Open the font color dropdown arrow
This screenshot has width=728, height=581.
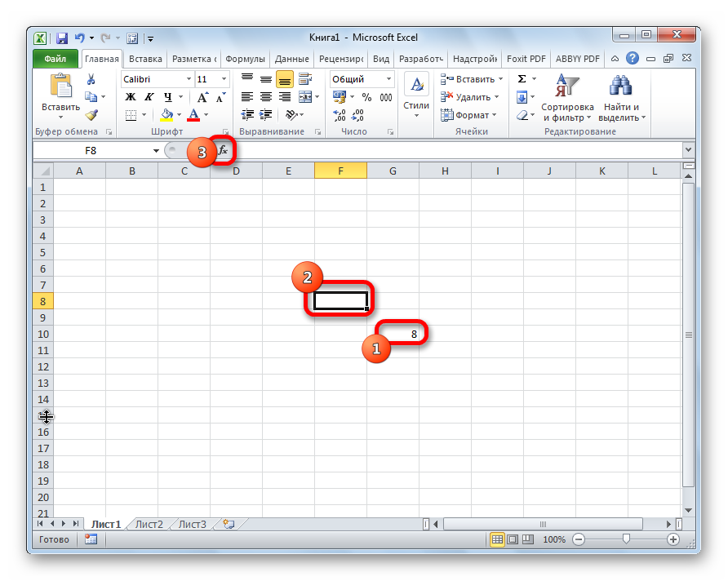[x=206, y=114]
